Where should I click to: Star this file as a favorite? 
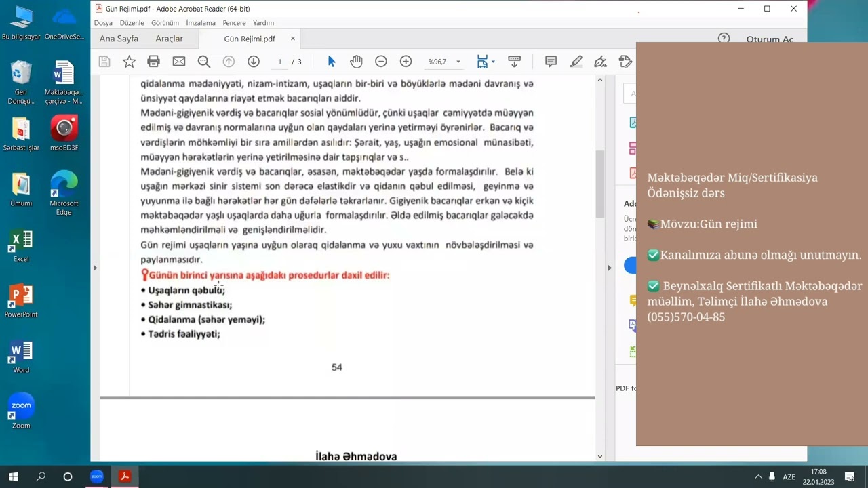(129, 62)
